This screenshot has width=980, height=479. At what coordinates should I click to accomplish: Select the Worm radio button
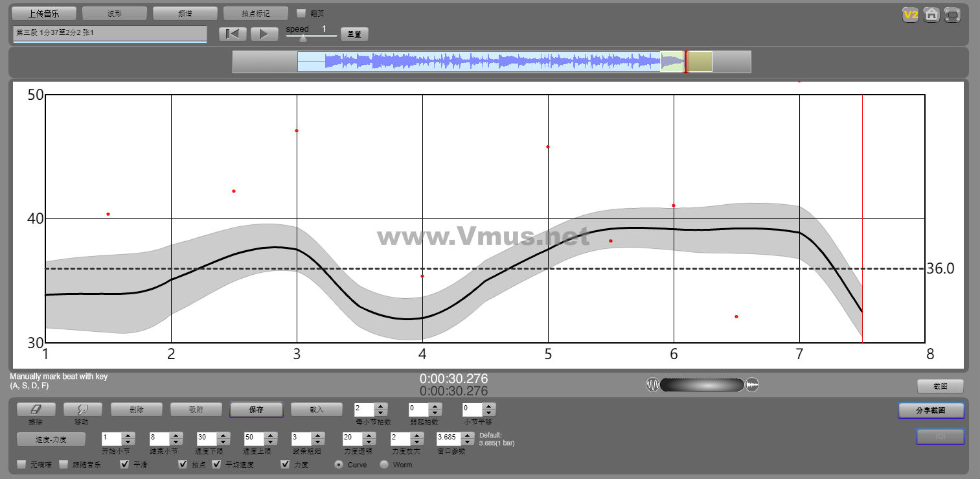[384, 465]
